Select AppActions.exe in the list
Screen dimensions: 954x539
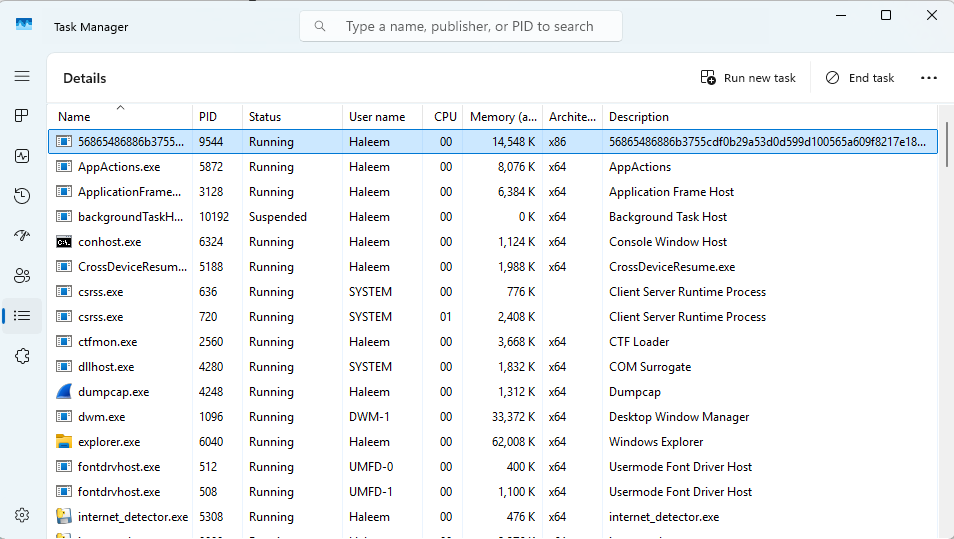(x=119, y=167)
